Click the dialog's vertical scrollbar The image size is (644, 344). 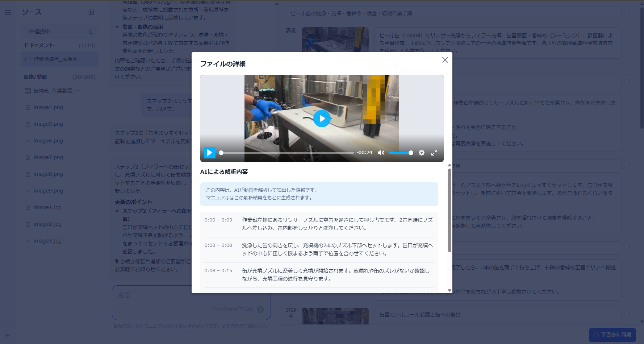pyautogui.click(x=449, y=210)
